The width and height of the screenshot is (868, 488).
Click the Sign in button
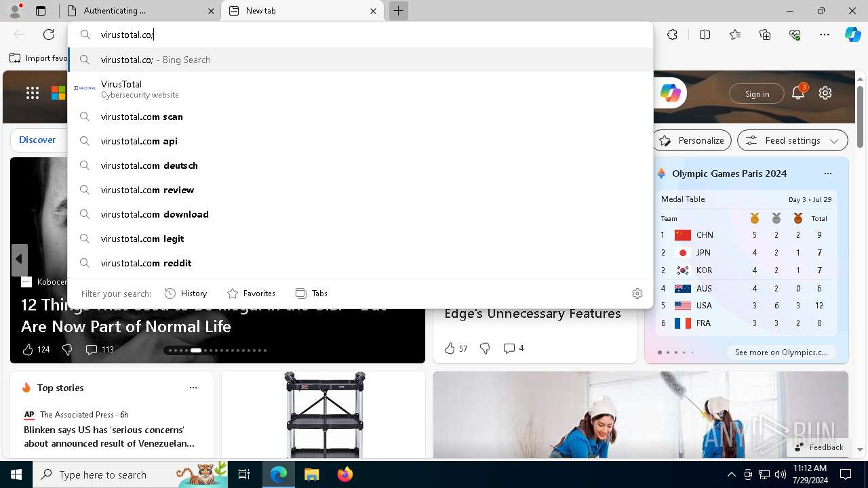pos(757,94)
